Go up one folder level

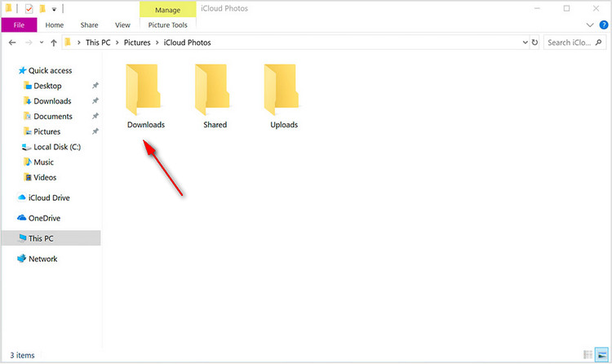[54, 42]
